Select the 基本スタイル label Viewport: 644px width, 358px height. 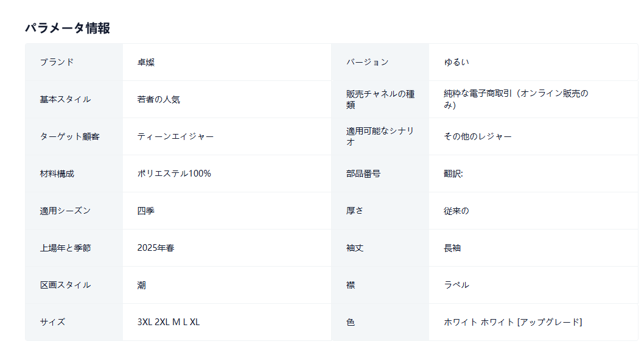coord(65,99)
